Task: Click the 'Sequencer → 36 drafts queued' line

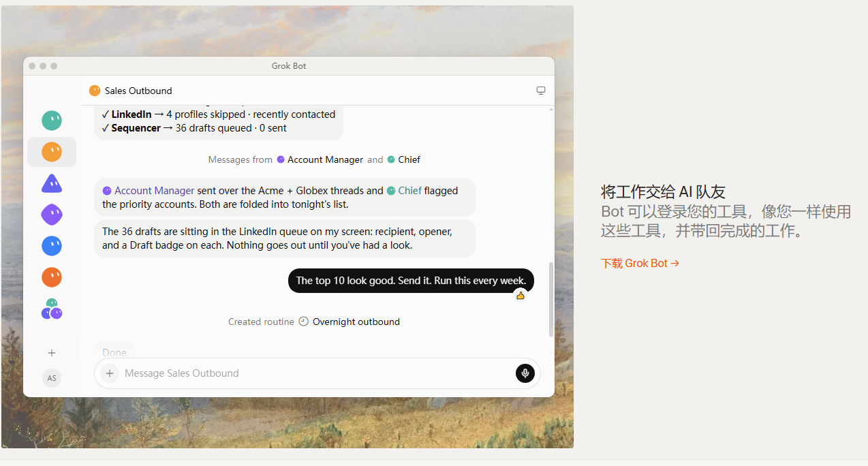Action: (x=194, y=128)
